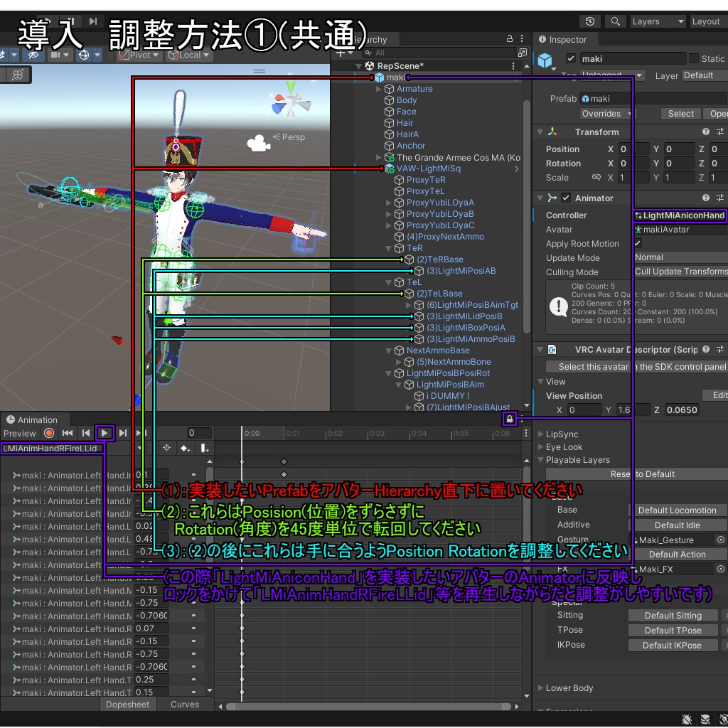Click the Reset to Default button

point(637,474)
